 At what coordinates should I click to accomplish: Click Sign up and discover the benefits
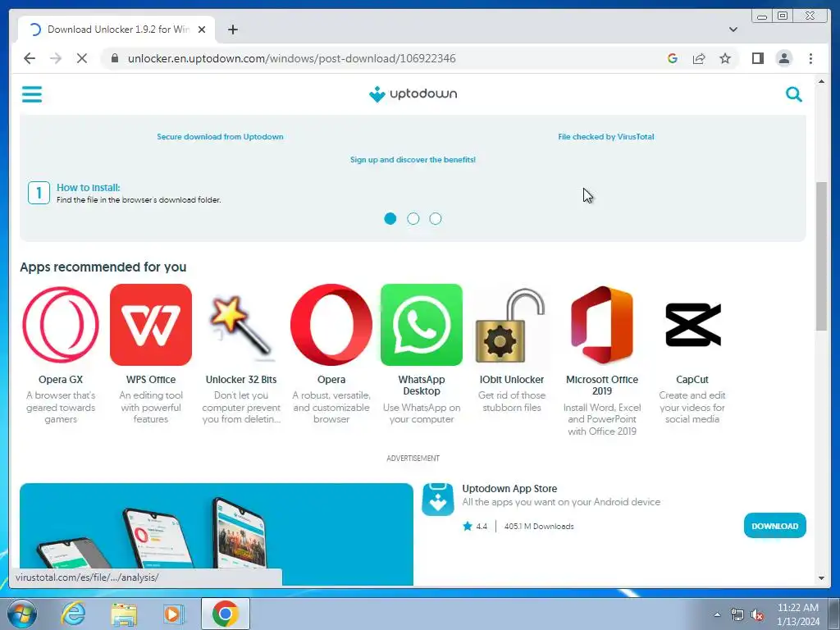pos(413,160)
